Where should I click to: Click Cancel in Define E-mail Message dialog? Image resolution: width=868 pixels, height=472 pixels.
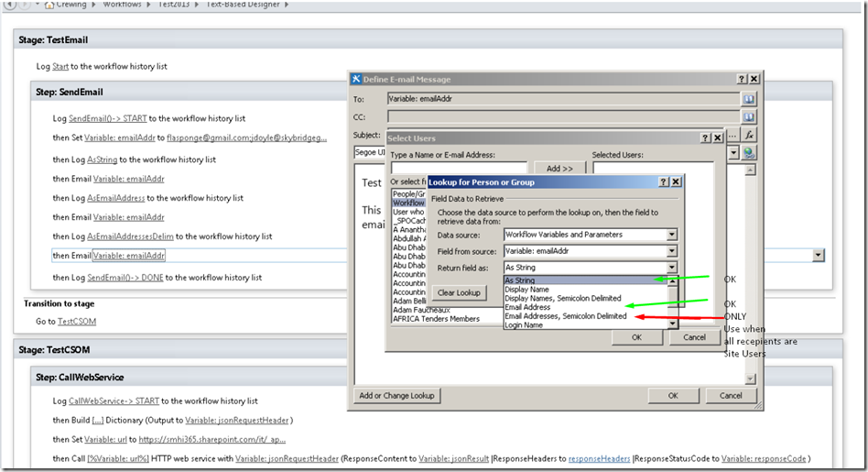pyautogui.click(x=731, y=396)
